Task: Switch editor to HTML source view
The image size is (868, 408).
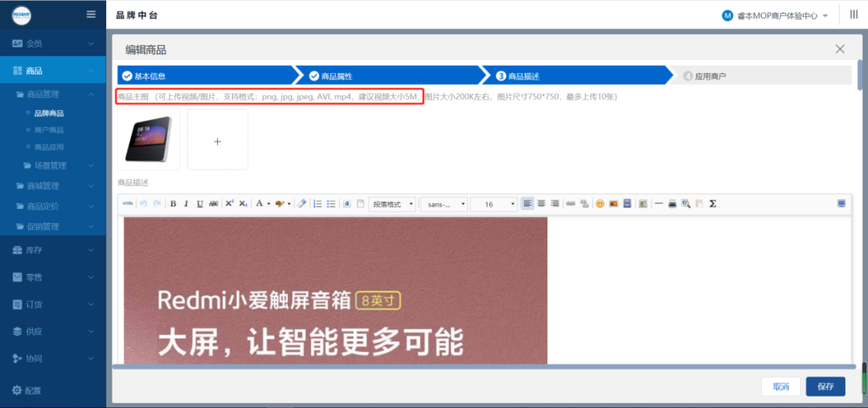Action: point(128,203)
